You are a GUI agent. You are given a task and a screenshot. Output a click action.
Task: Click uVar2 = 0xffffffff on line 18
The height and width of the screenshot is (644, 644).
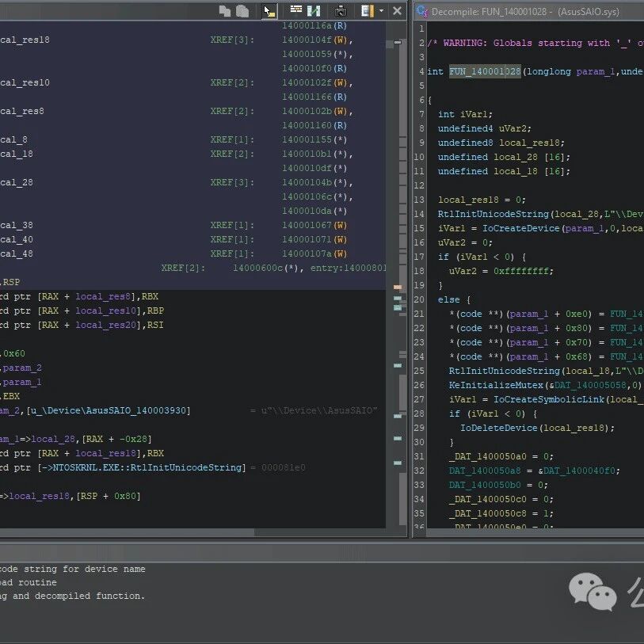pyautogui.click(x=501, y=271)
